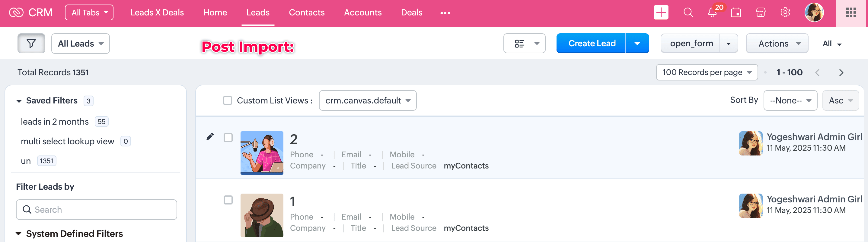This screenshot has height=242, width=868.
Task: Open setup gear icon
Action: 785,13
